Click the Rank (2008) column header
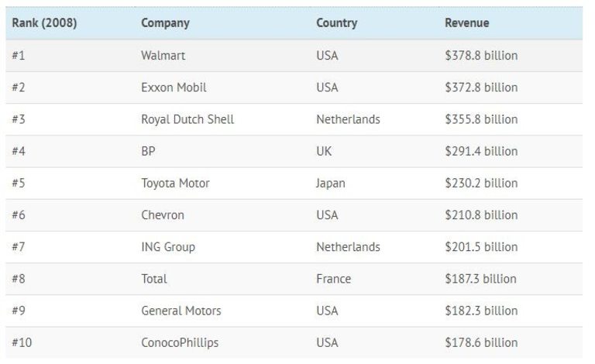 click(x=44, y=23)
